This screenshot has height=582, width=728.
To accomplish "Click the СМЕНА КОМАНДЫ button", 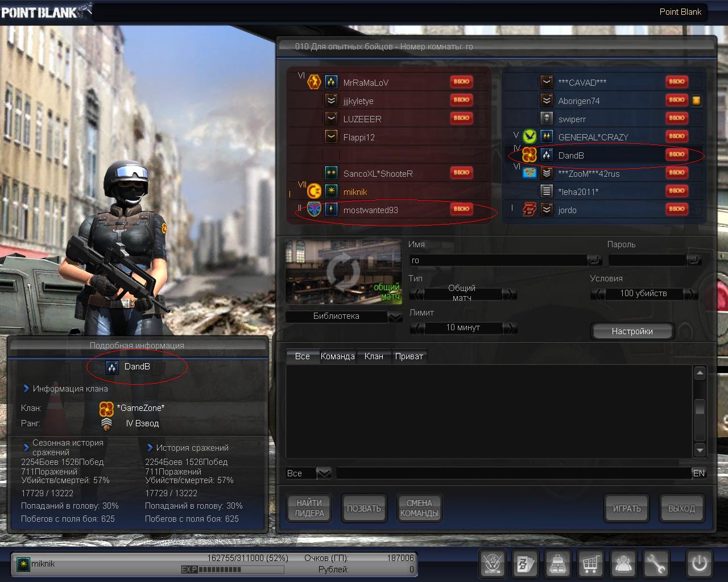I will (x=419, y=508).
